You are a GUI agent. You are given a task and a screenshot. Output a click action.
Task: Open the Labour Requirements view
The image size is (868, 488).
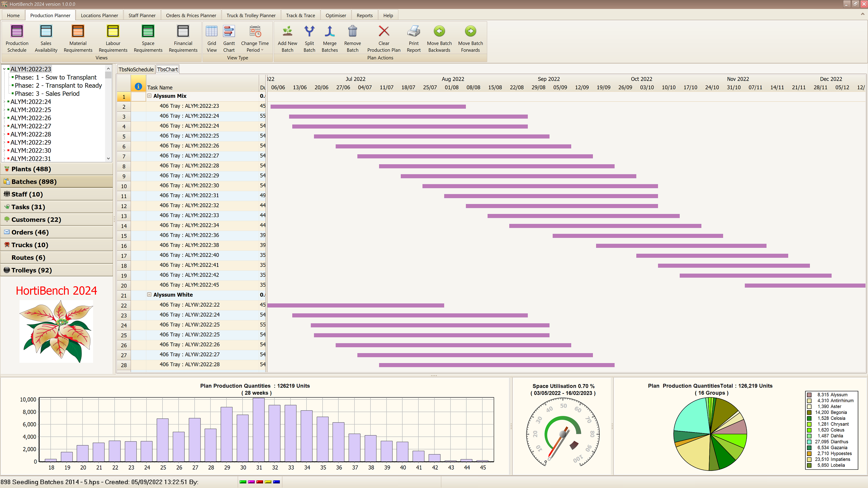[113, 32]
